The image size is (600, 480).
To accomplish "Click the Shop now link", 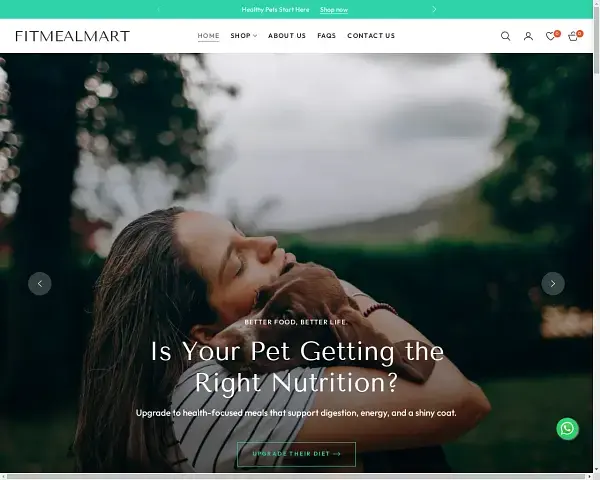I will coord(334,10).
